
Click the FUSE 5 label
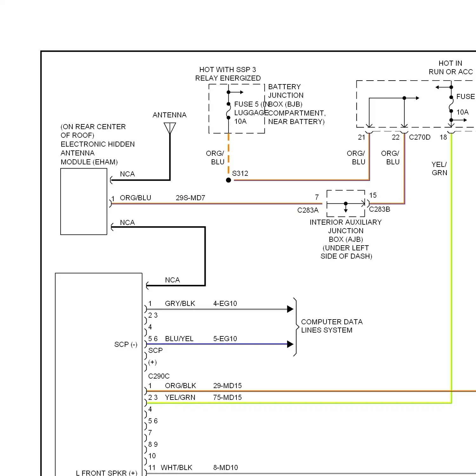pos(246,104)
